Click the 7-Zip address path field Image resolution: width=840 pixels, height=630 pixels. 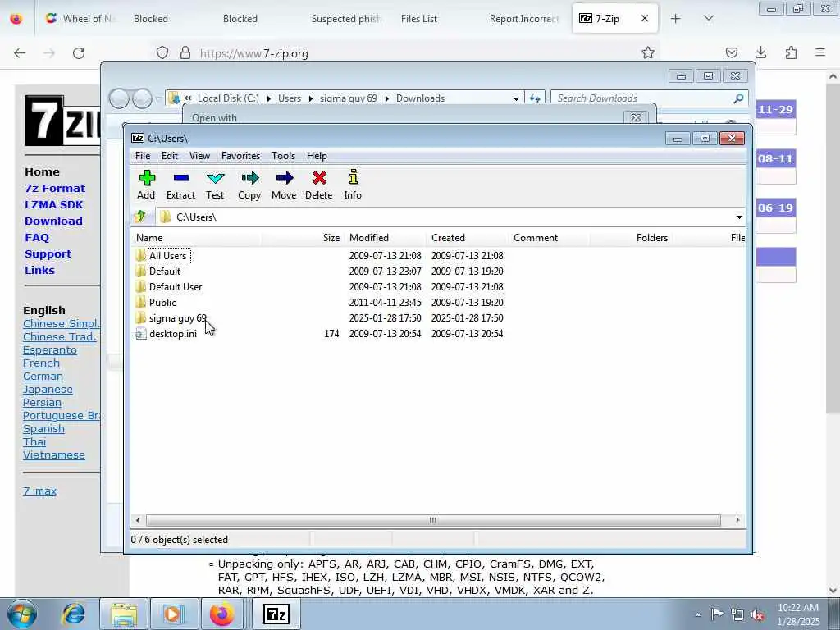pyautogui.click(x=445, y=217)
